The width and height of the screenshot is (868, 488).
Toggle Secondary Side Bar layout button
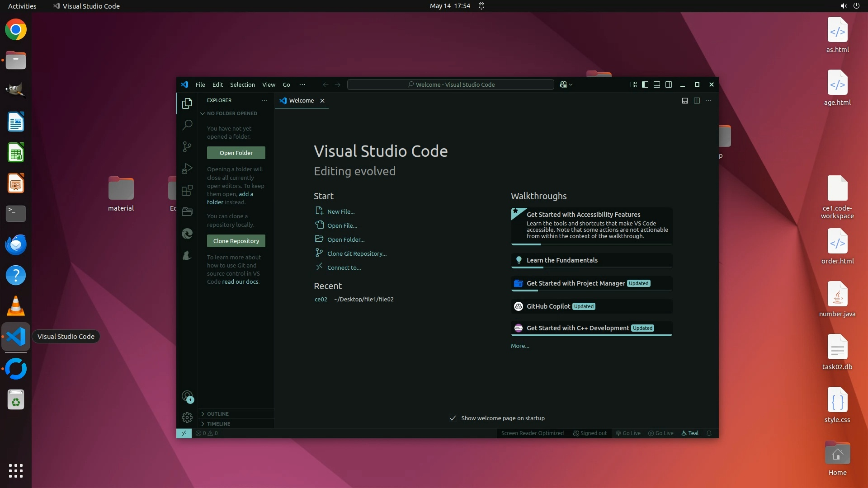[x=669, y=84]
